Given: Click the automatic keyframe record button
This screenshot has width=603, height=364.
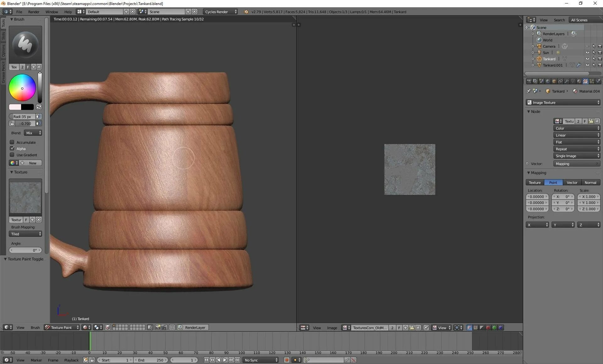Looking at the screenshot, I should (286, 360).
